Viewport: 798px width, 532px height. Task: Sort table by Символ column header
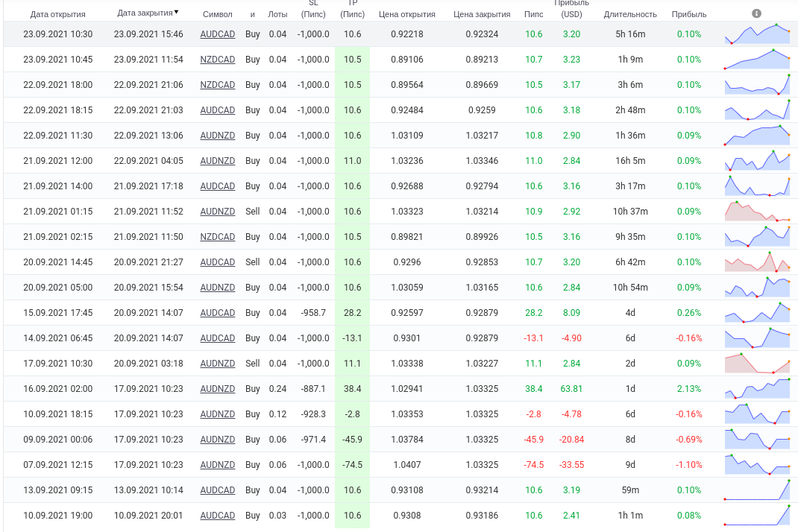pos(217,14)
